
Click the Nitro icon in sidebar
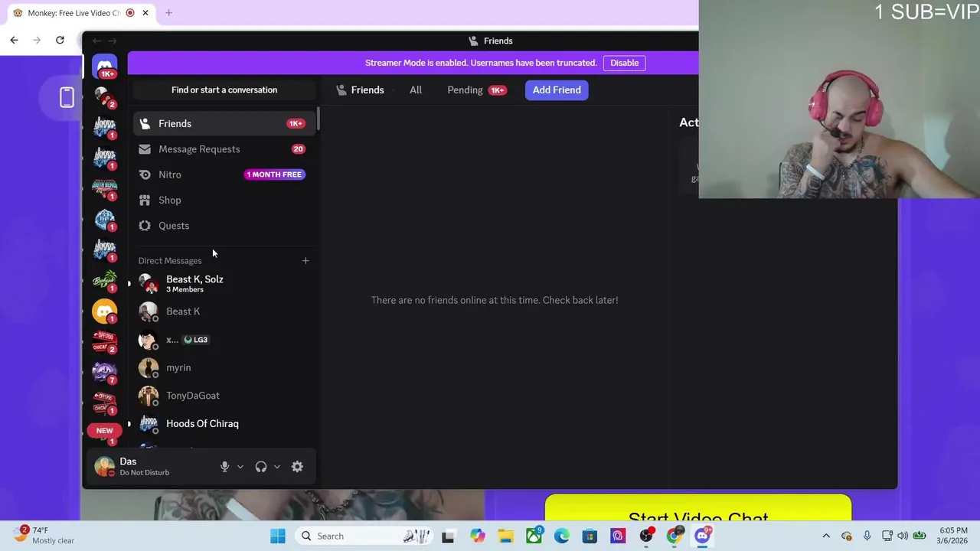point(145,174)
